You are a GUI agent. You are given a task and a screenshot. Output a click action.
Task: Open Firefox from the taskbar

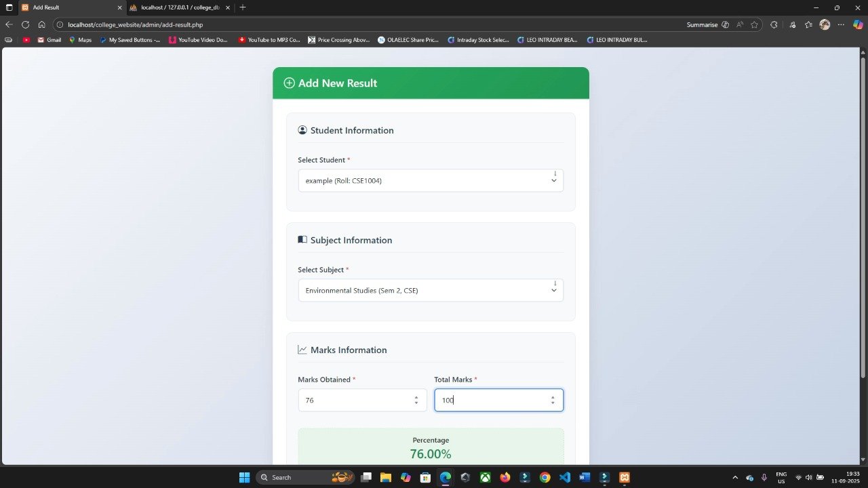click(x=505, y=477)
